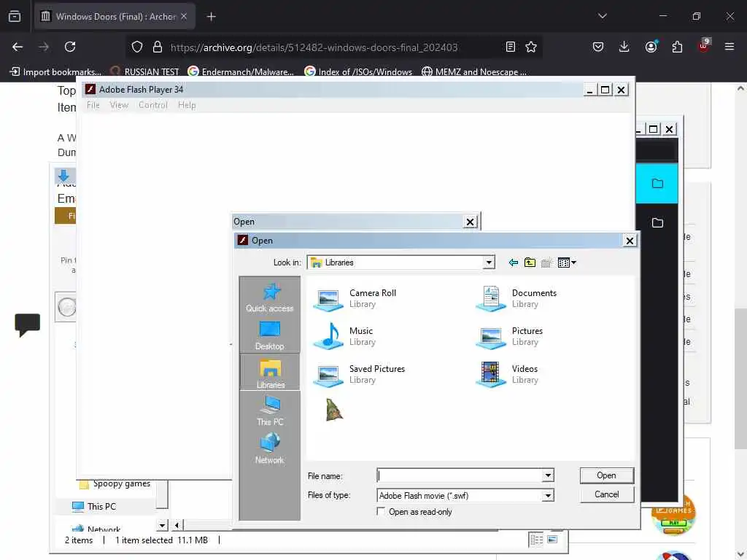Select This PC in the explorer tree
This screenshot has width=747, height=560.
point(94,506)
